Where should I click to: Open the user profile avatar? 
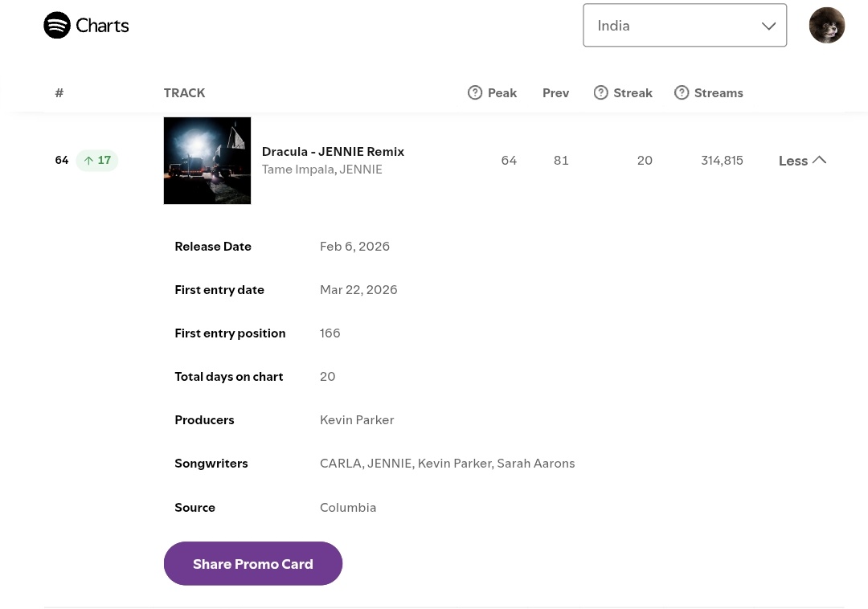826,25
